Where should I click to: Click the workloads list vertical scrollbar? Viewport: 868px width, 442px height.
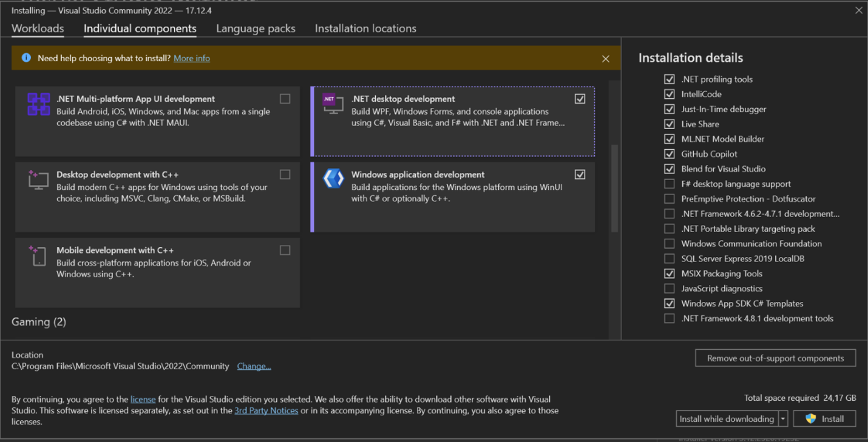(x=614, y=188)
